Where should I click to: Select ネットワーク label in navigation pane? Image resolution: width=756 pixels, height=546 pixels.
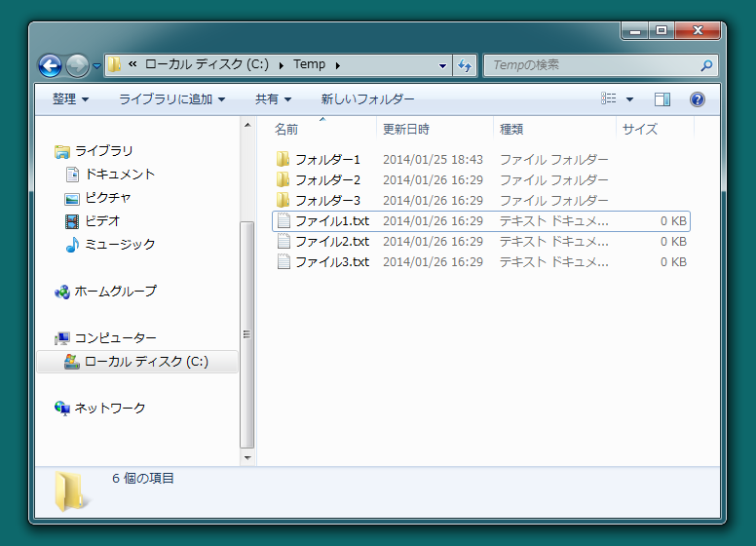110,409
